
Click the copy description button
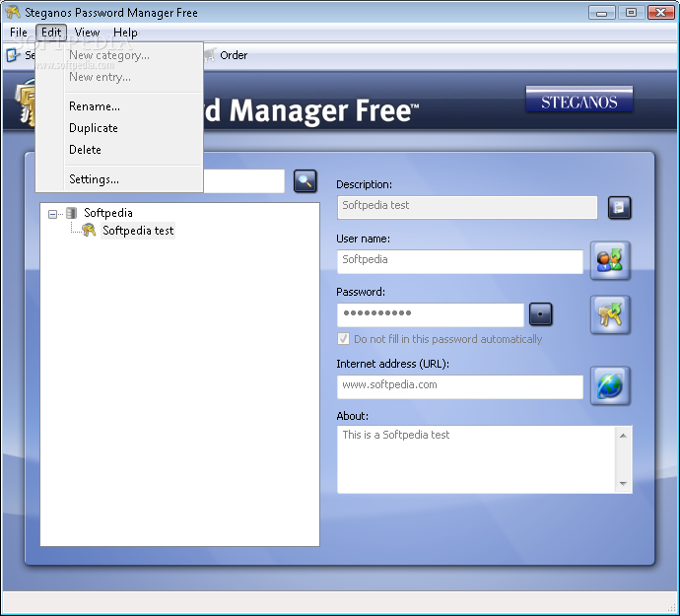point(619,207)
